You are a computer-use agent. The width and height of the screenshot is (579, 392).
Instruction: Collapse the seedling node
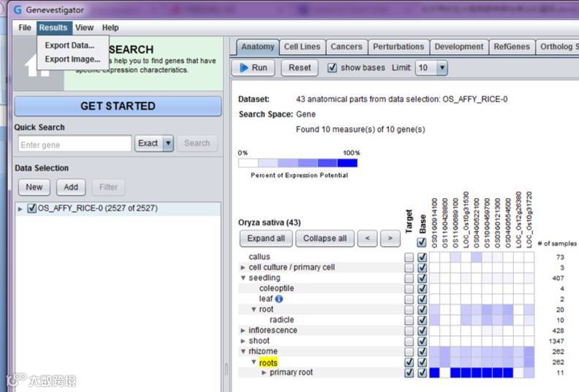tap(243, 278)
